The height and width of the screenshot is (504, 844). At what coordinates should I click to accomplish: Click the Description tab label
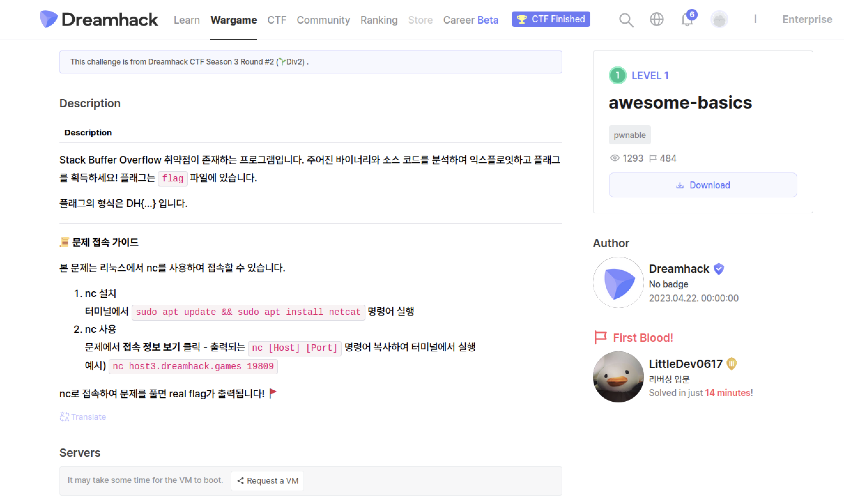tap(88, 133)
